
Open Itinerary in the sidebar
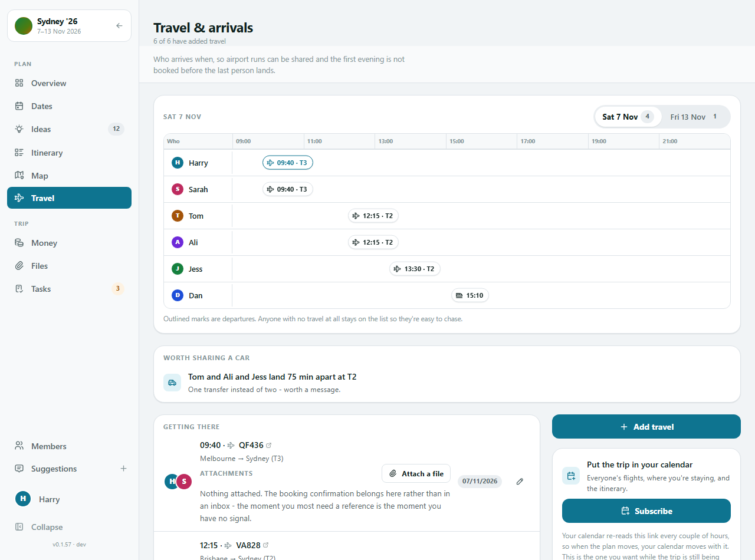click(69, 153)
